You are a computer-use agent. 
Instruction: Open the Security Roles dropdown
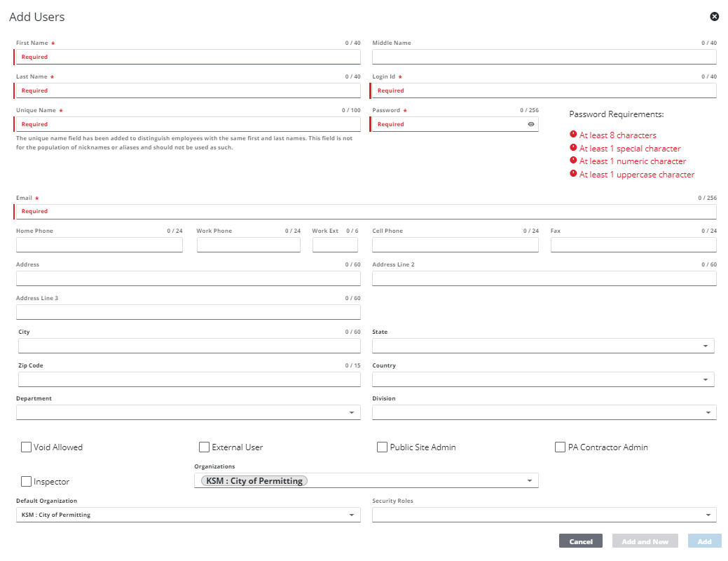point(708,515)
